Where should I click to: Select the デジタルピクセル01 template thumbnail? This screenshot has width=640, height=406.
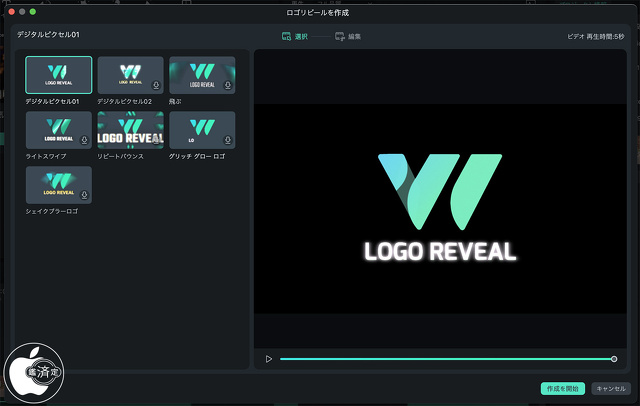tap(58, 75)
